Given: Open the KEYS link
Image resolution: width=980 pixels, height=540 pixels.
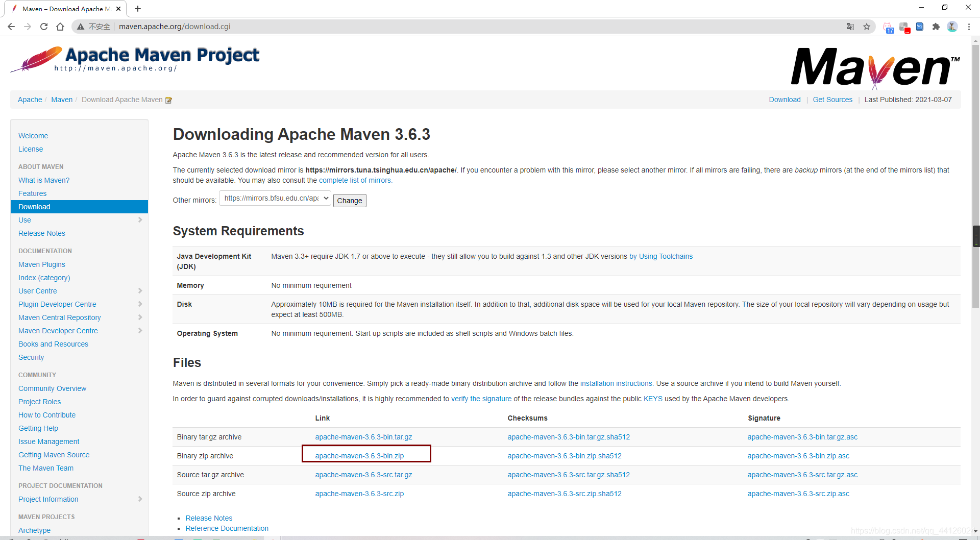Looking at the screenshot, I should click(653, 399).
